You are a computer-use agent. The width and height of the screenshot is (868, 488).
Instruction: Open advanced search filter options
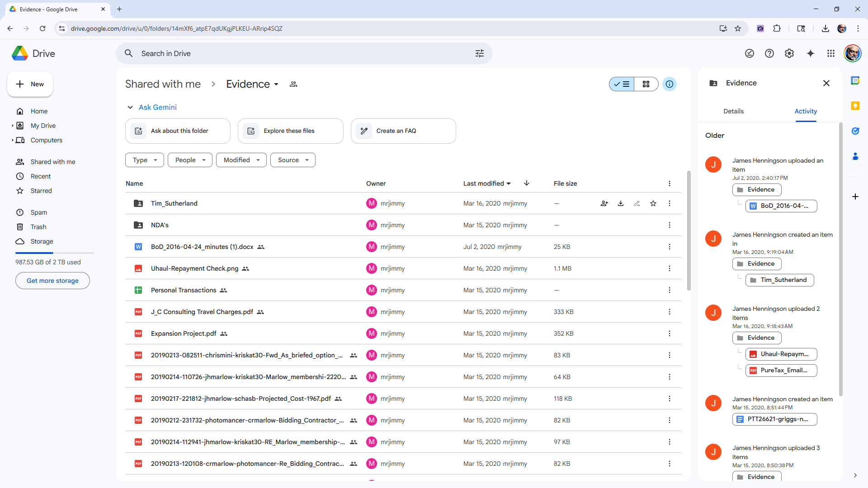click(x=480, y=53)
